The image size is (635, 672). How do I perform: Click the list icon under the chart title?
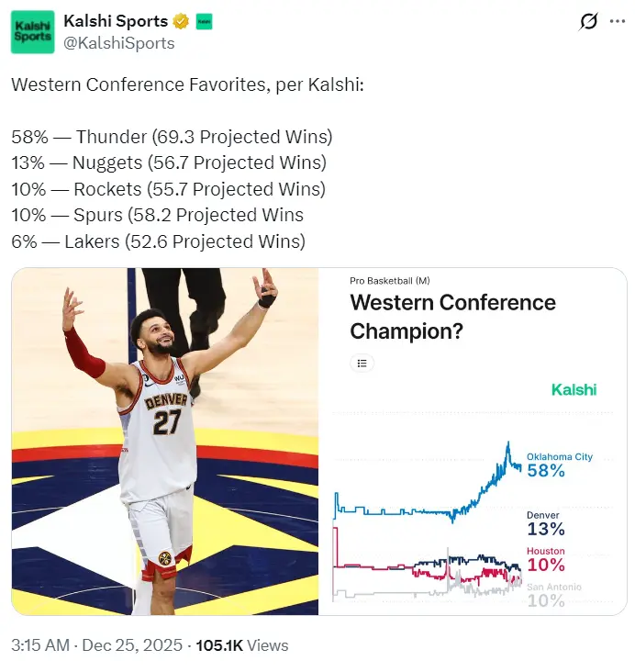(362, 364)
